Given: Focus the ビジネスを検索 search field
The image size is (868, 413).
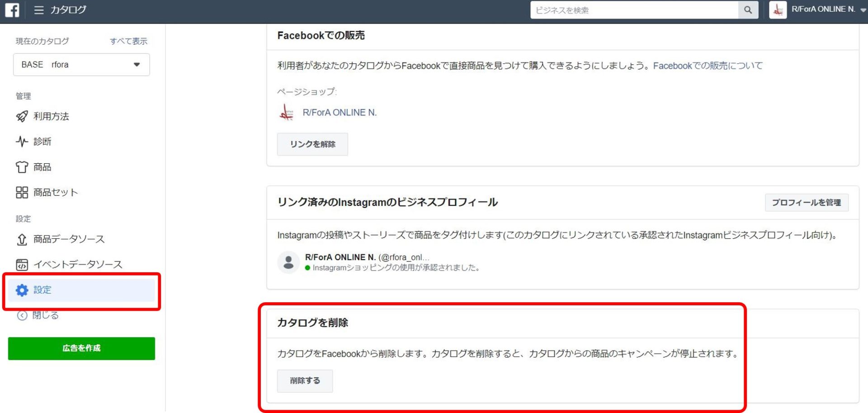Looking at the screenshot, I should 634,10.
